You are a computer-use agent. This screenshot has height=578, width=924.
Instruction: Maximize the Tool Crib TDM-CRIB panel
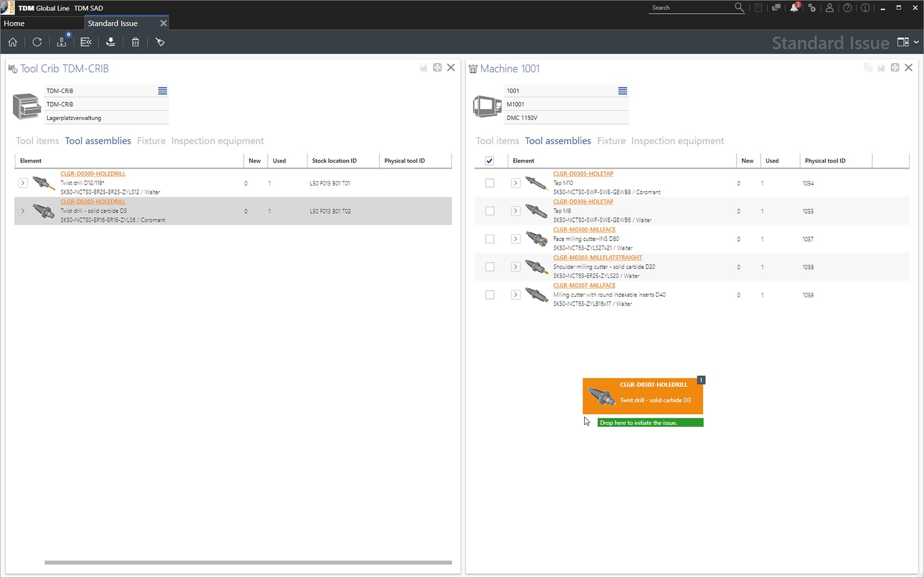point(437,68)
